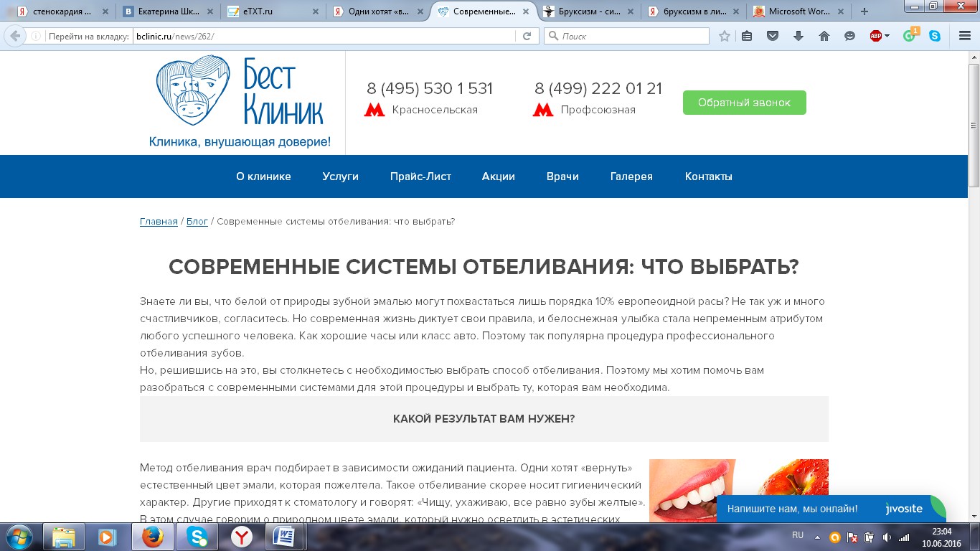Switch to the eTXT.ru tab
Image resolution: width=980 pixels, height=551 pixels.
tap(273, 11)
